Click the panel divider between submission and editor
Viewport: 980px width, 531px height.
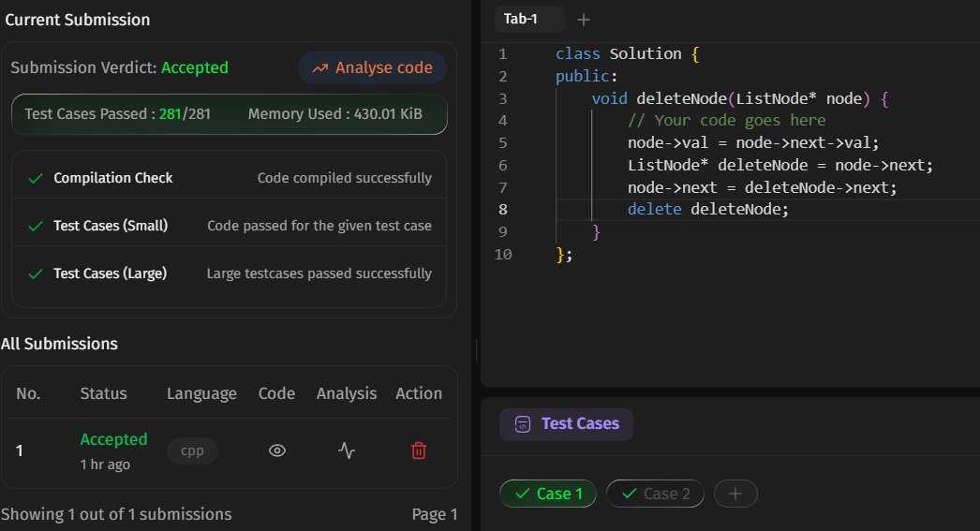[x=476, y=351]
